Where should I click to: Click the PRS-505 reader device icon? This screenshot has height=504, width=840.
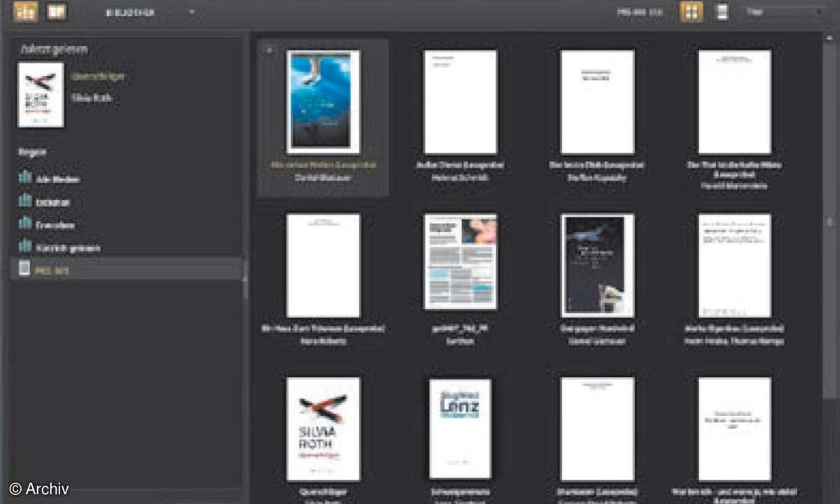coord(24,269)
